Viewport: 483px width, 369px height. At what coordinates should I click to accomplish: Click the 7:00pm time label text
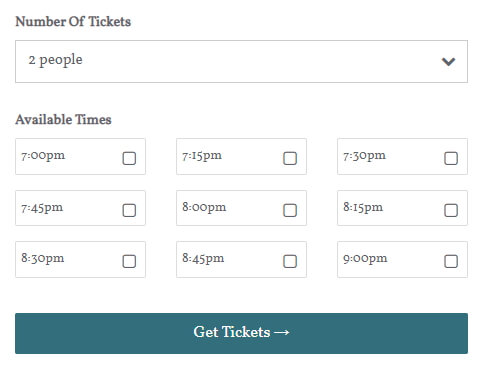(x=43, y=156)
